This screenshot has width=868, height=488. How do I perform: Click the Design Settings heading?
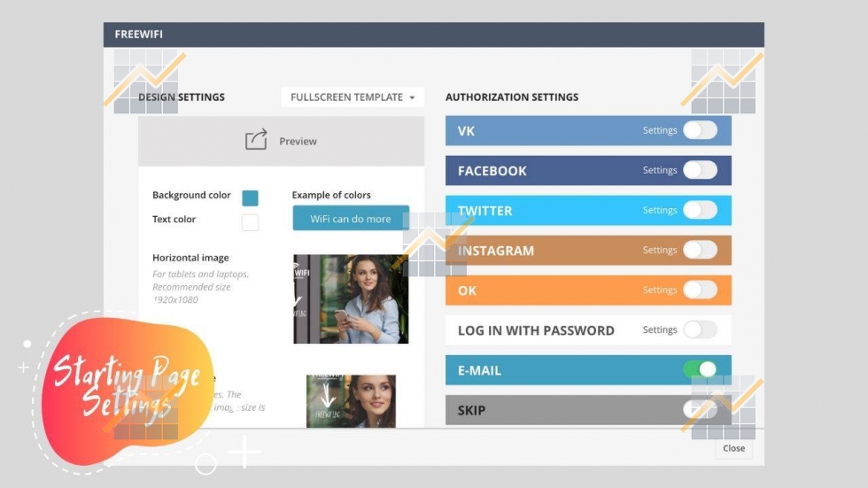click(x=181, y=97)
